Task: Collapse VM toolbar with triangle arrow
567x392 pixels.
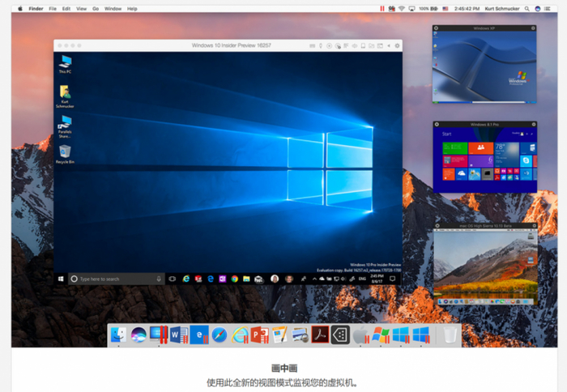Action: tap(389, 45)
